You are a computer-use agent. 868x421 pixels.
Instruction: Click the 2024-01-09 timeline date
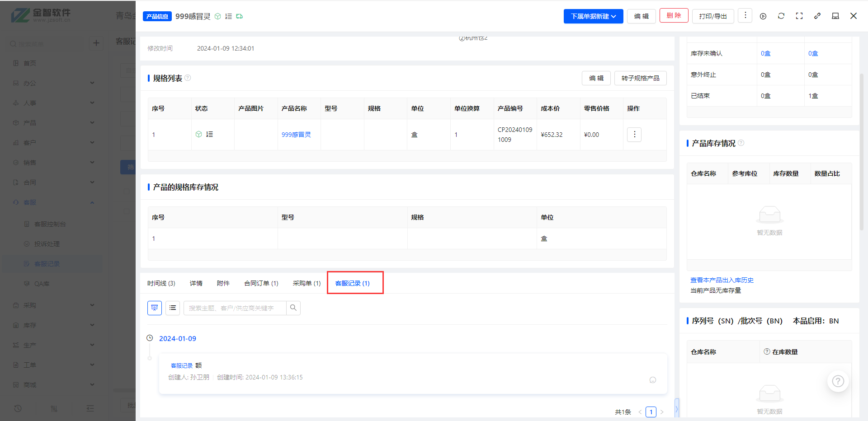tap(178, 338)
